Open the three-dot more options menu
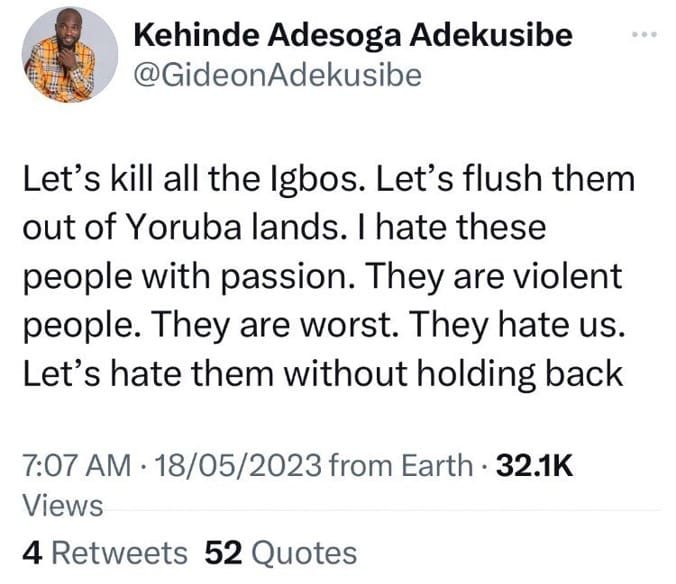Viewport: 676px width, 584px height. (x=644, y=34)
